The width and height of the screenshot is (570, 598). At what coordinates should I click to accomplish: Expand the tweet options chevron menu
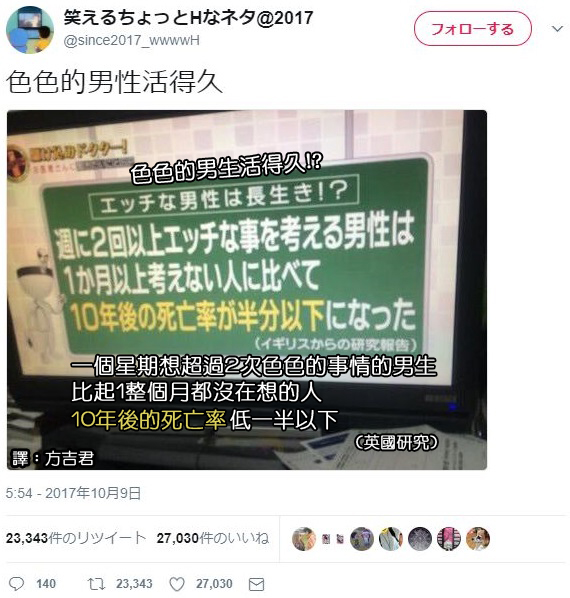click(x=557, y=29)
